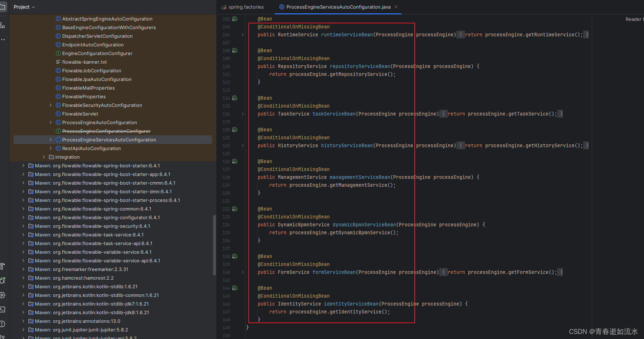Click the bean gutter icon on line 102

[x=235, y=19]
